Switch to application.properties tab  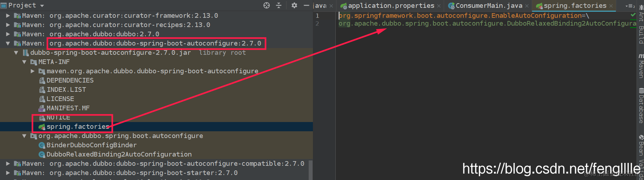391,6
